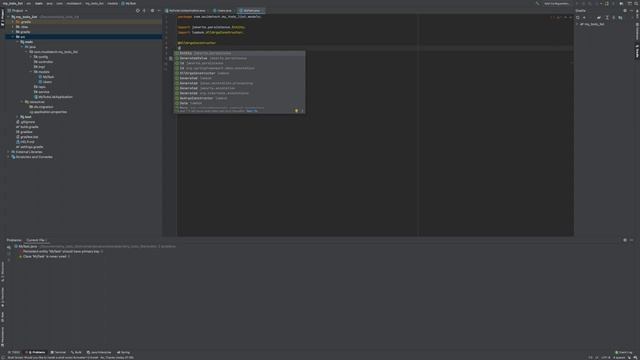Select the db.migration folder
The image size is (640, 360).
coord(41,107)
